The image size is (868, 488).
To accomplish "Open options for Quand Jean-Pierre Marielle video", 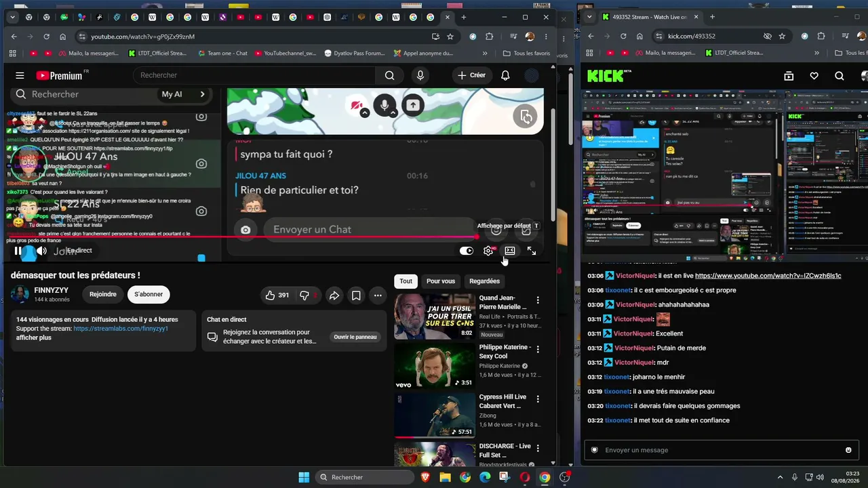I will [x=538, y=300].
